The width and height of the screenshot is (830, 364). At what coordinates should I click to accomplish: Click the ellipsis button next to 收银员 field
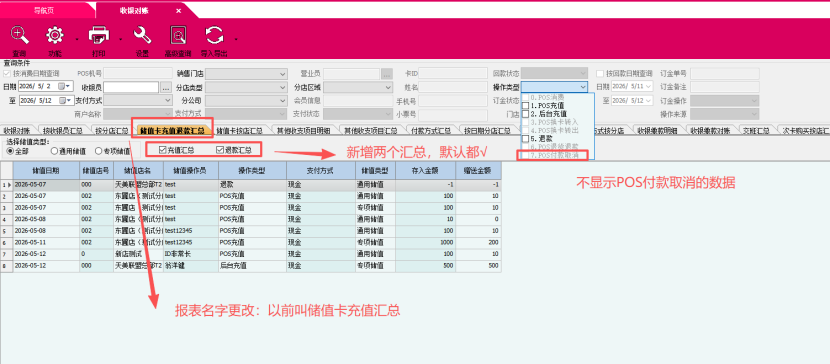(x=166, y=87)
